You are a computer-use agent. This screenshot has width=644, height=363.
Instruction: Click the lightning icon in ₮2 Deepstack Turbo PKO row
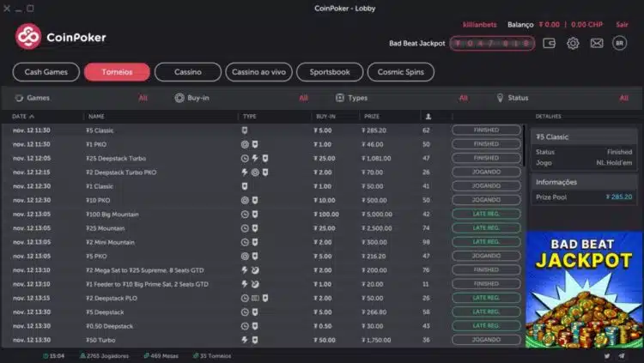pos(245,172)
